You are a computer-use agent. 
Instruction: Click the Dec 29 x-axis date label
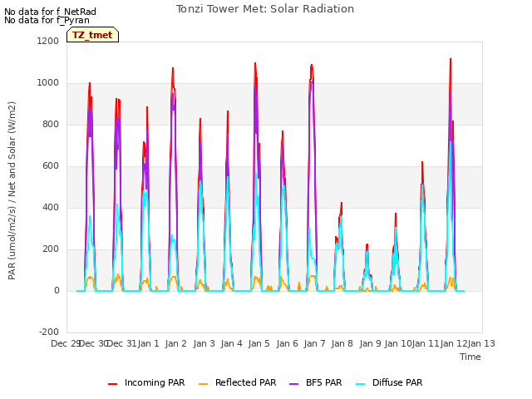pos(66,343)
